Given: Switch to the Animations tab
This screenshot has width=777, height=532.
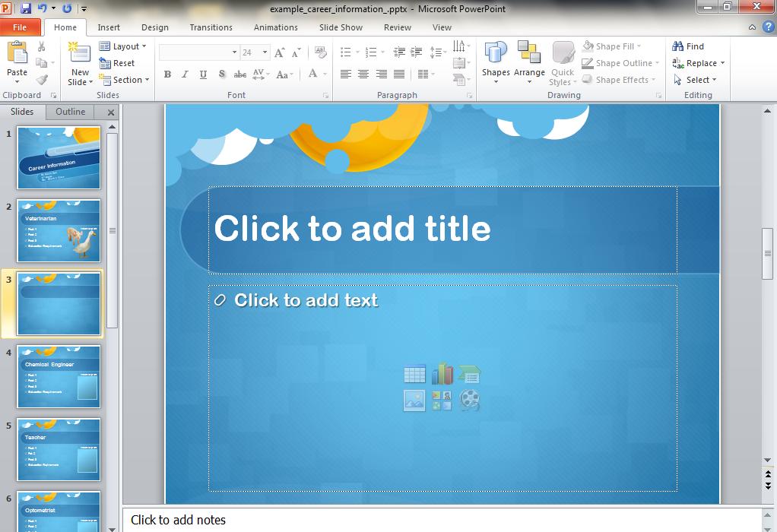Looking at the screenshot, I should pos(275,27).
